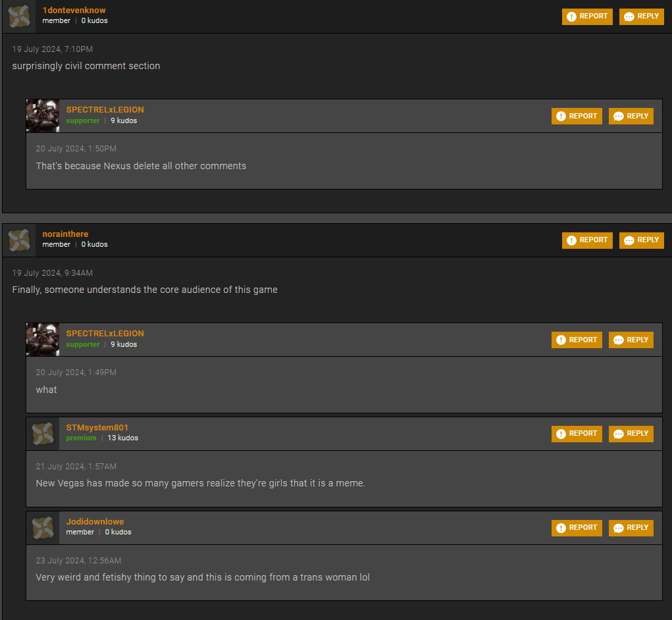Open the 1dontevenknow profile link
The height and width of the screenshot is (620, 672).
click(74, 11)
